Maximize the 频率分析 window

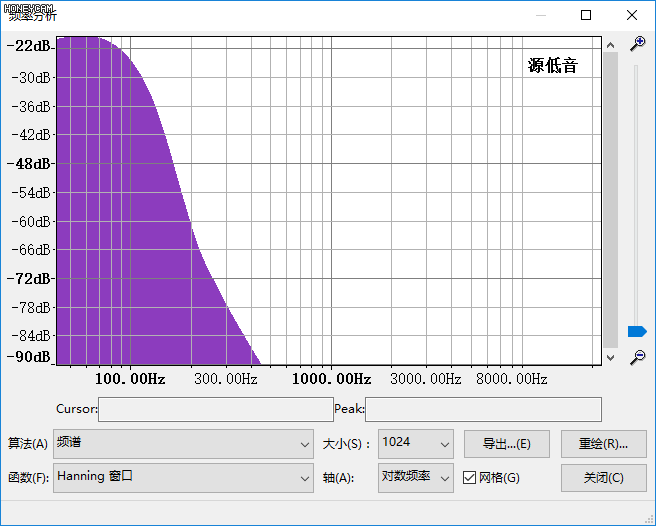point(586,15)
